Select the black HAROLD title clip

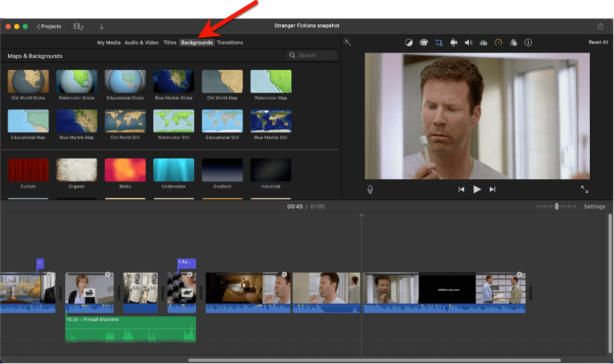pos(447,289)
